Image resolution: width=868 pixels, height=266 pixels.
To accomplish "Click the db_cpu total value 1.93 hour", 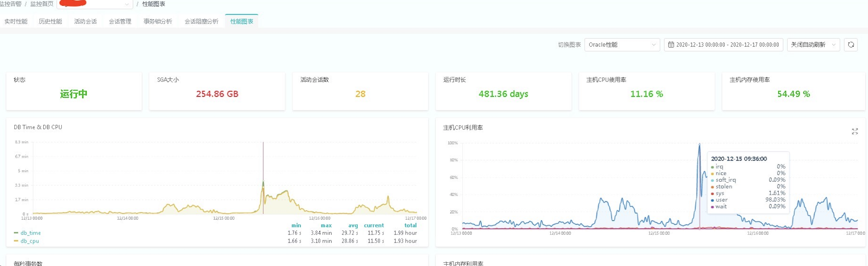I will click(405, 241).
